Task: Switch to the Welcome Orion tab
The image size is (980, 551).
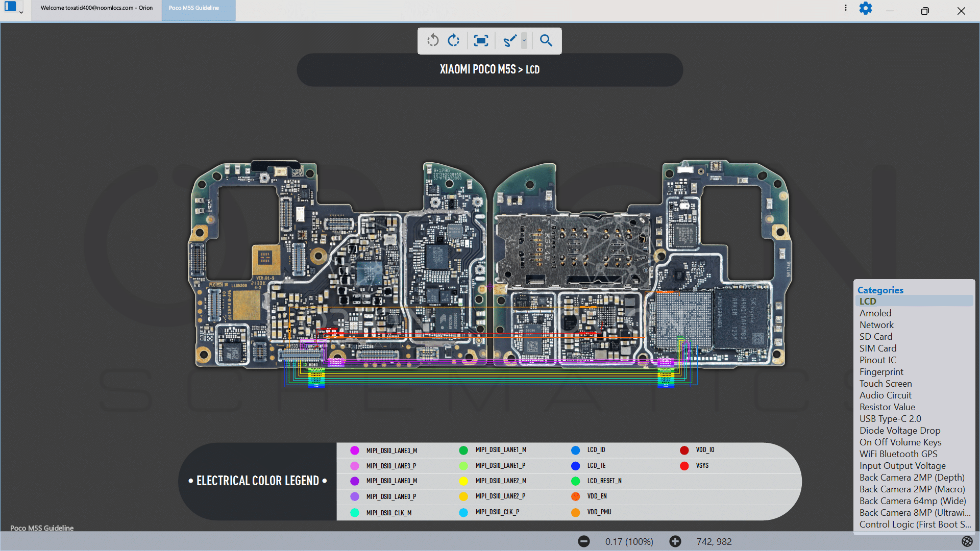Action: pos(96,8)
